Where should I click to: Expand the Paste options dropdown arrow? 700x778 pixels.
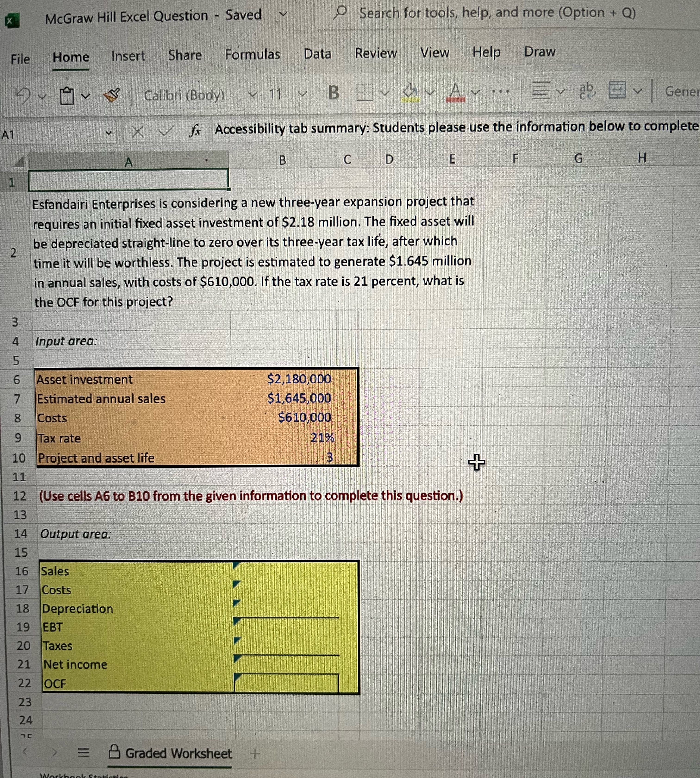click(85, 96)
